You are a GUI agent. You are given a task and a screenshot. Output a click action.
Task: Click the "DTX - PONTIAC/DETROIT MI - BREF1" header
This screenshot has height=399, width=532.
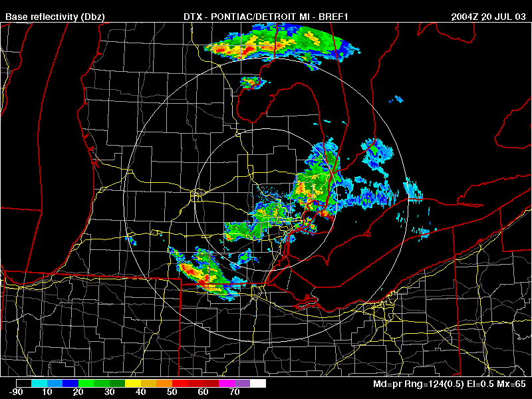point(266,17)
